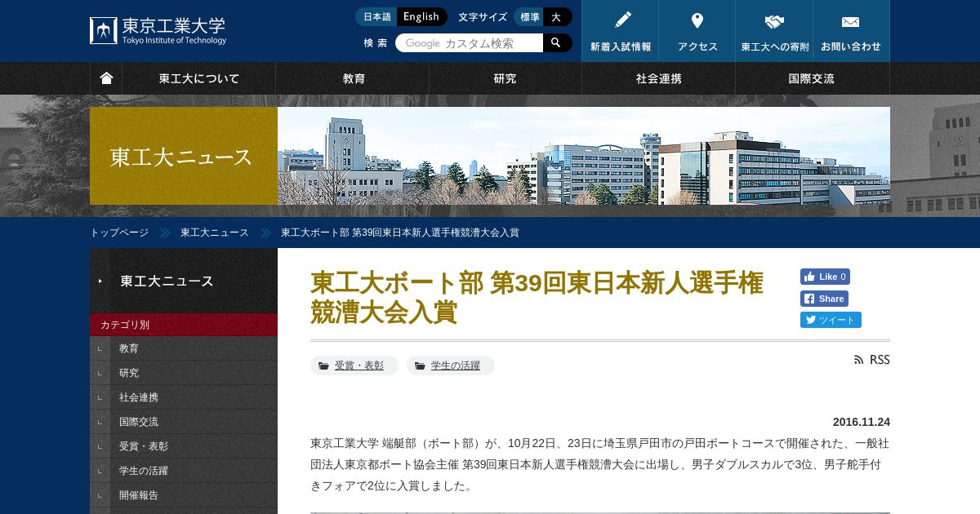Screen dimensions: 980x514
Task: Open 新着入試情報 pencil icon
Action: (x=621, y=31)
